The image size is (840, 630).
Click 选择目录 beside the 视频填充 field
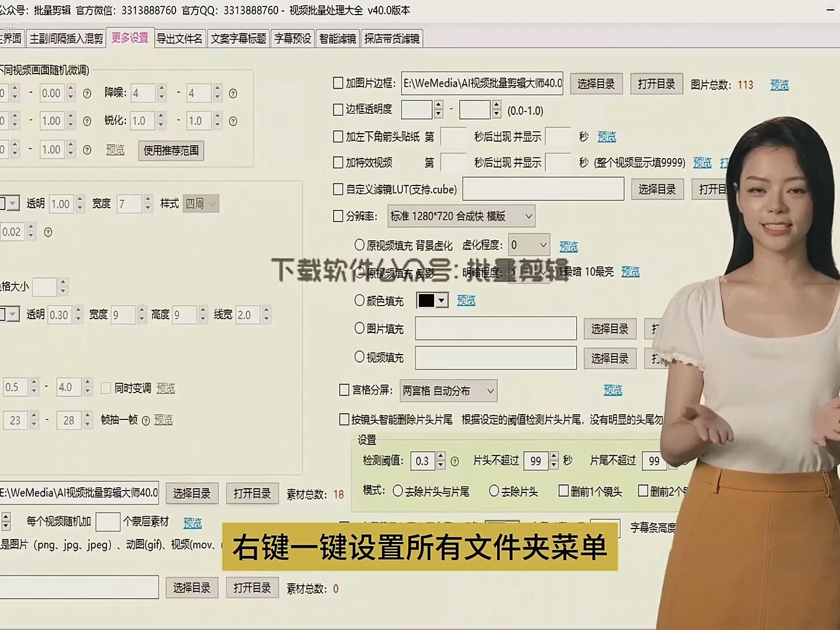(x=610, y=358)
